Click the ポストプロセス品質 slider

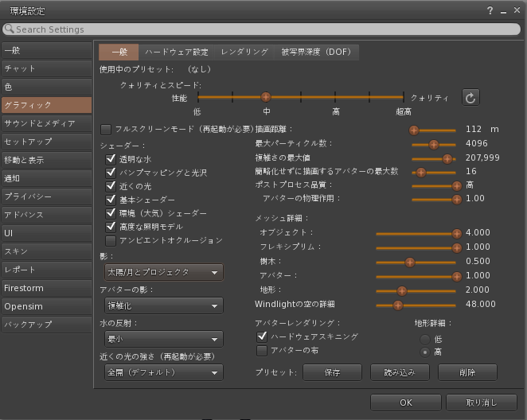(436, 185)
